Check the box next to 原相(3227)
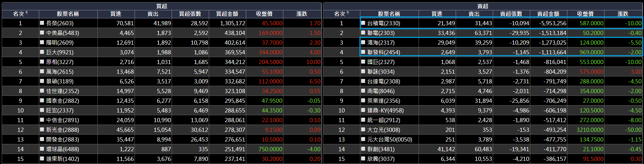Viewport: 644px width, 164px height. pos(42,62)
